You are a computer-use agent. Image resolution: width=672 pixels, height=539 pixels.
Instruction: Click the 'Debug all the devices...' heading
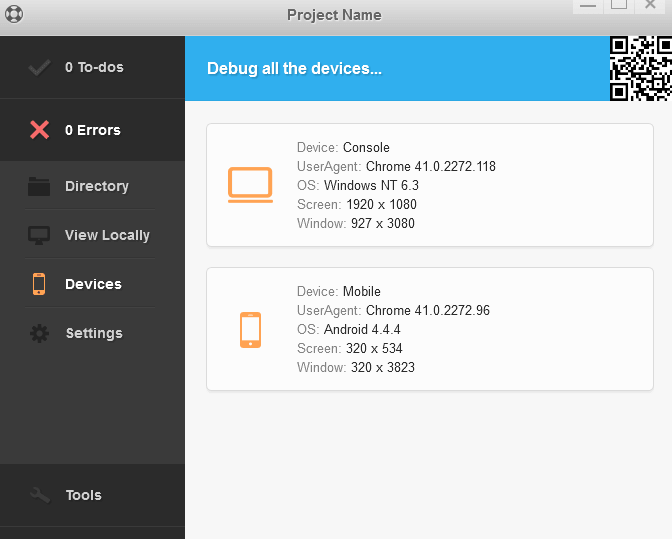point(294,69)
